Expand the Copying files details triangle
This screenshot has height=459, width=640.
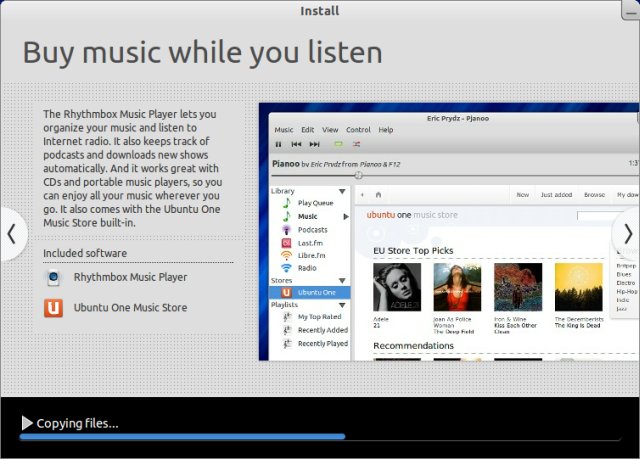27,423
